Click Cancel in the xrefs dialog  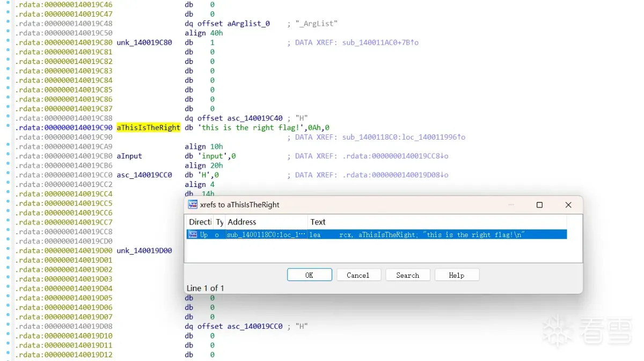358,275
